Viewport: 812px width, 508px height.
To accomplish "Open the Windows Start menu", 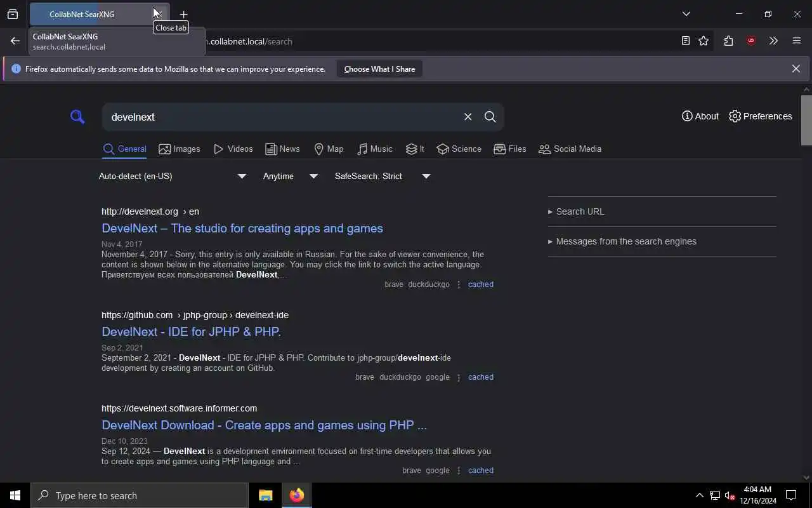I will (x=15, y=495).
